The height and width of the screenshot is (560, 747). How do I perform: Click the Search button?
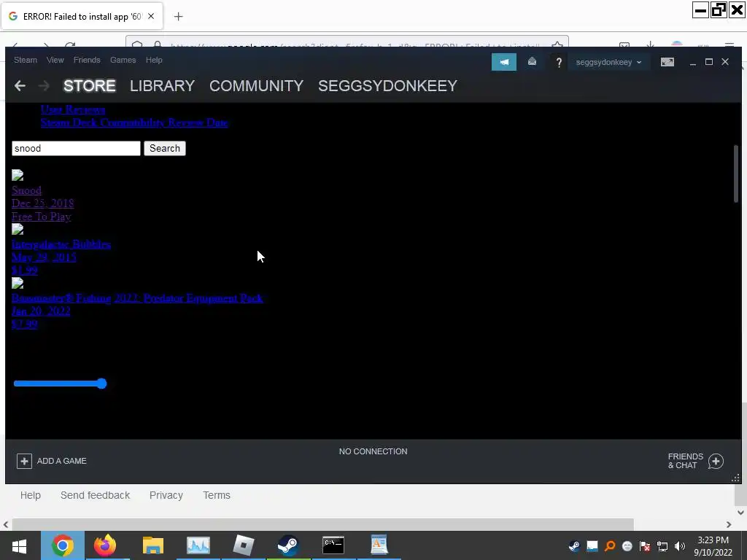click(x=165, y=148)
